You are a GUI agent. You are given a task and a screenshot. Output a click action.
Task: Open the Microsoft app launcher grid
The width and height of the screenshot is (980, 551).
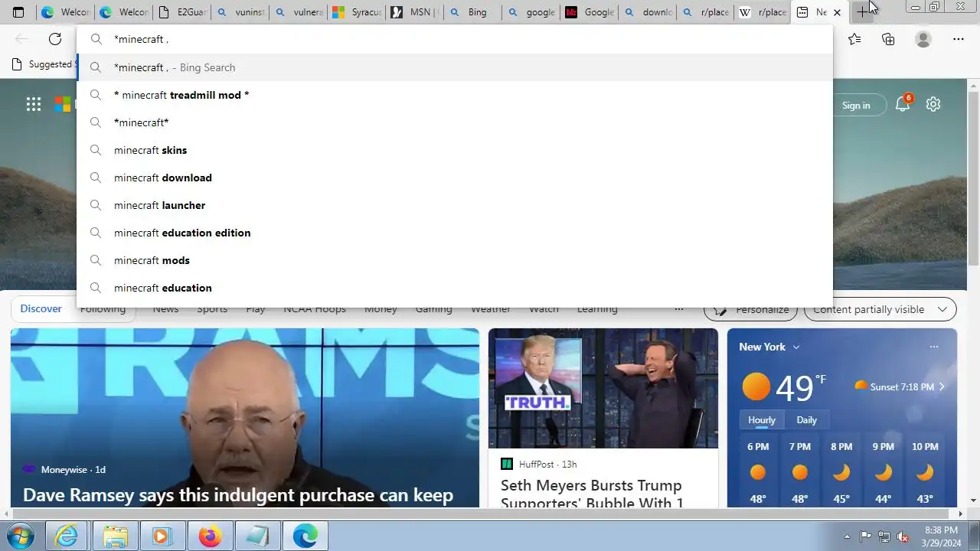[x=34, y=105]
